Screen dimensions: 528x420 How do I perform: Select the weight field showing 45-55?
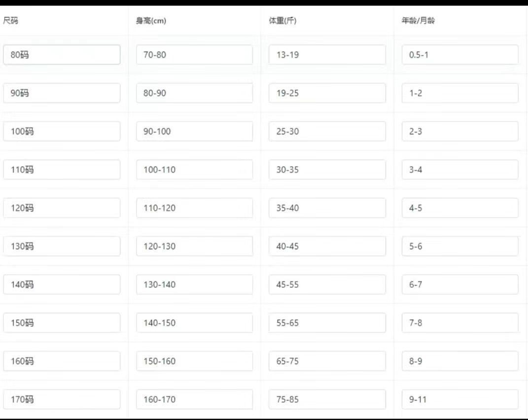click(327, 284)
